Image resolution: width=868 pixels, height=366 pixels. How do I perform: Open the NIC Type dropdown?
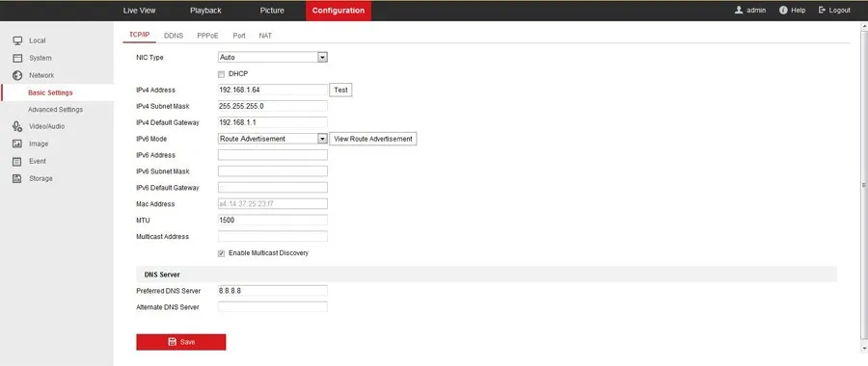[x=272, y=57]
